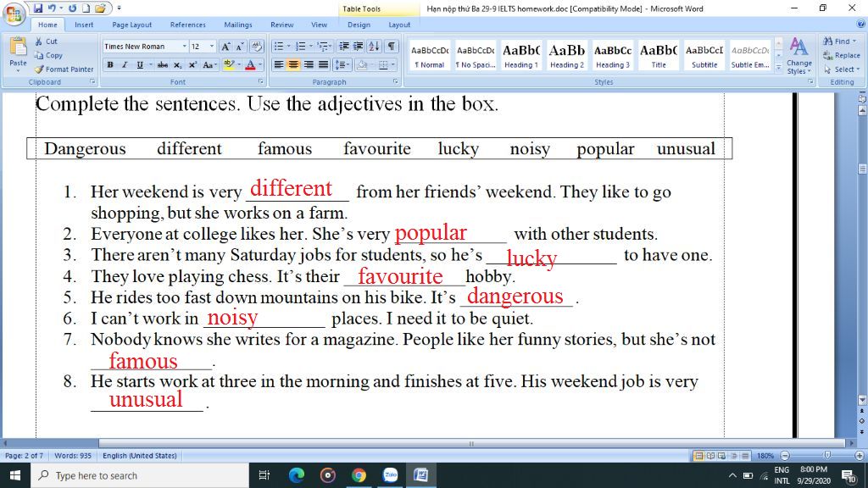Switch to Full Screen Reading view
The height and width of the screenshot is (488, 868).
710,456
